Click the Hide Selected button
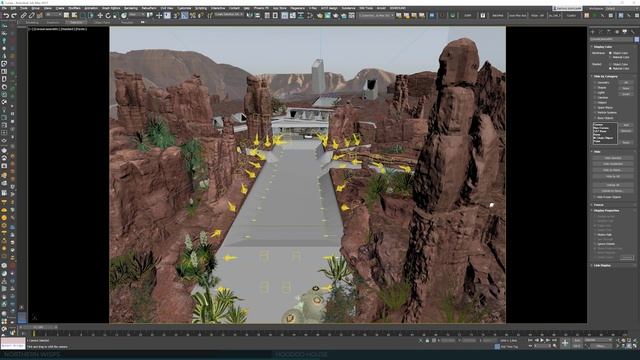The width and height of the screenshot is (640, 360). 613,158
